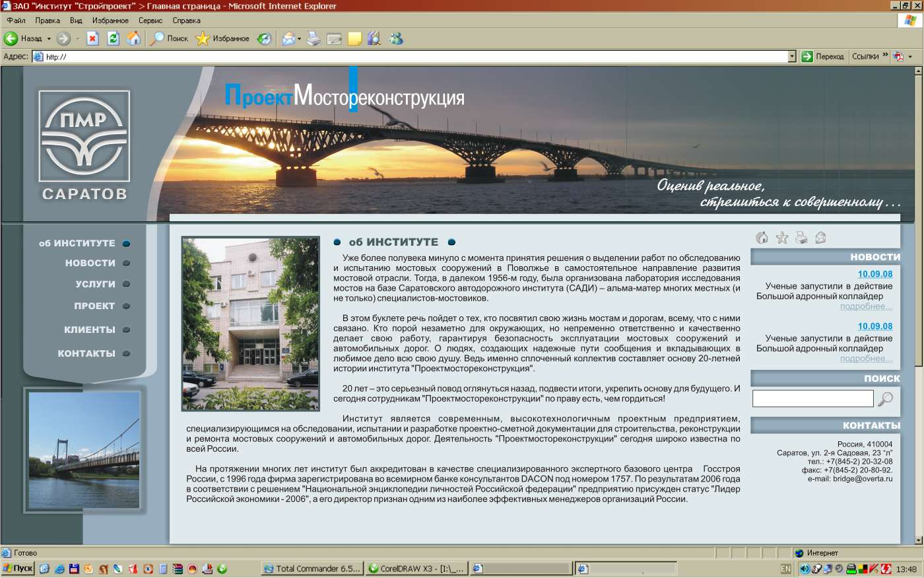Click the magnifier button in the ПОИСК panel
Image resolution: width=924 pixels, height=578 pixels.
884,398
